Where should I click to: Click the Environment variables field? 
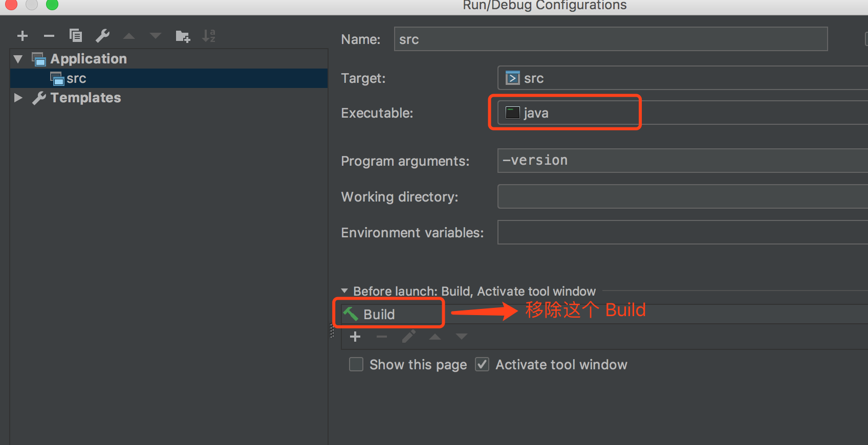tap(683, 232)
